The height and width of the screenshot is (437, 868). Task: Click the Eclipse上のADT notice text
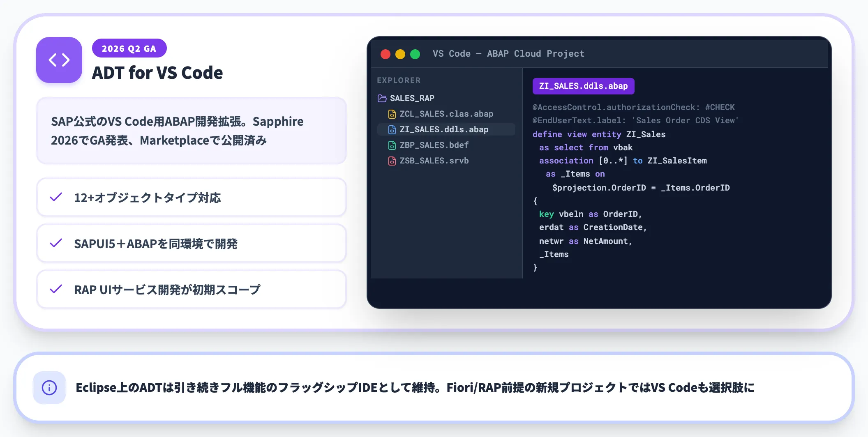click(x=415, y=388)
